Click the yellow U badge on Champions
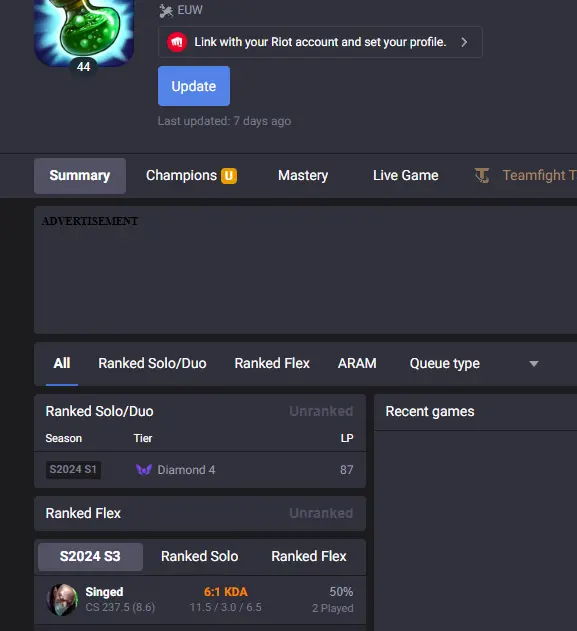577x631 pixels. pos(229,176)
